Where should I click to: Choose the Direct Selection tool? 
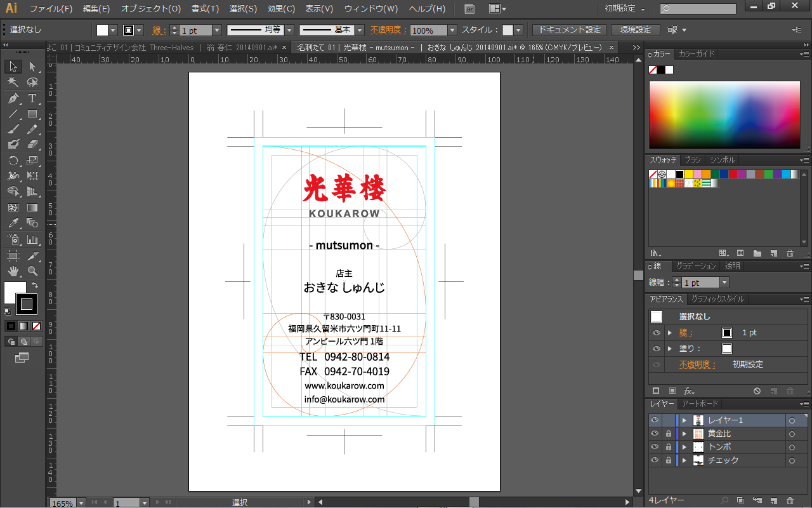click(x=32, y=67)
